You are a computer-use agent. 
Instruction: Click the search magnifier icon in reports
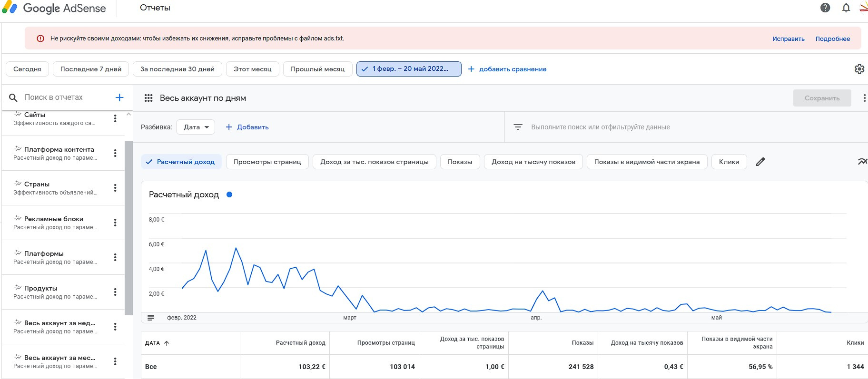click(13, 97)
